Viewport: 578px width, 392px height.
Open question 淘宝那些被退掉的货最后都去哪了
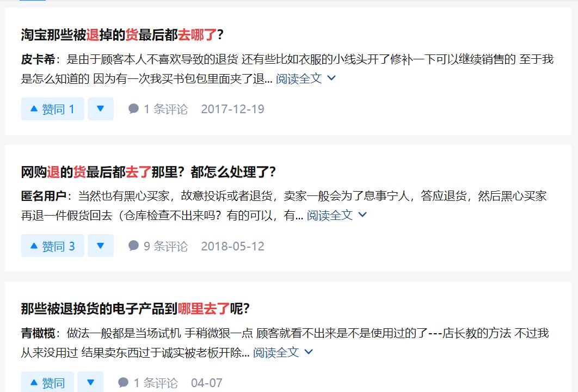(x=122, y=35)
